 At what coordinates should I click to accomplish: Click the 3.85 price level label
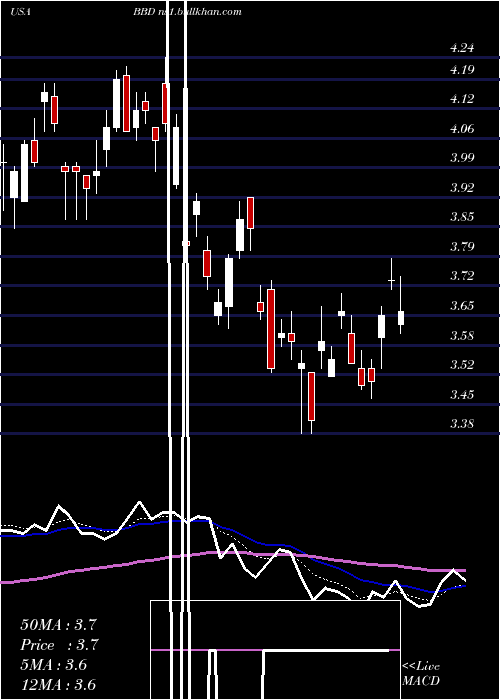(462, 217)
